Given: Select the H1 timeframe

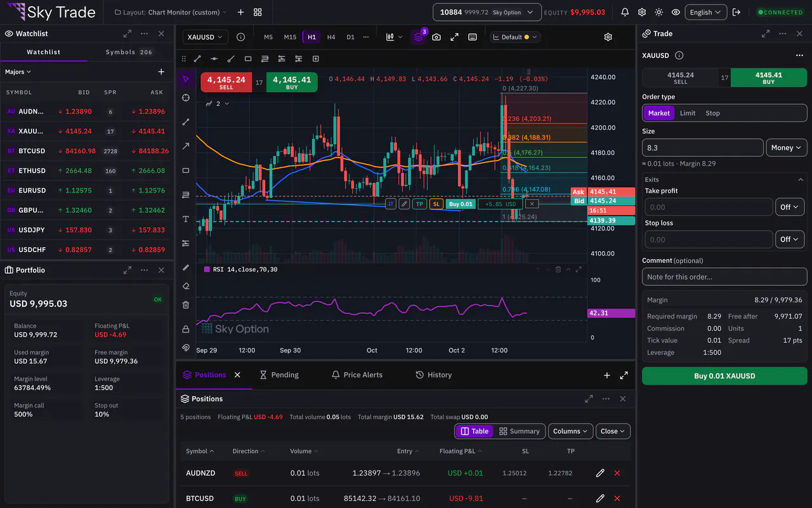Looking at the screenshot, I should (311, 37).
